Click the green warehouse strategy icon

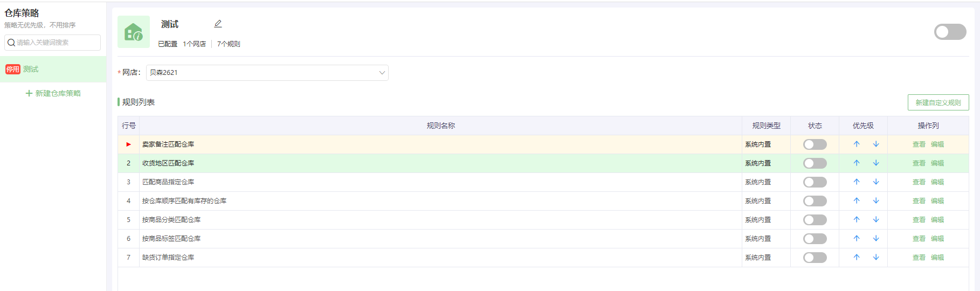(134, 32)
